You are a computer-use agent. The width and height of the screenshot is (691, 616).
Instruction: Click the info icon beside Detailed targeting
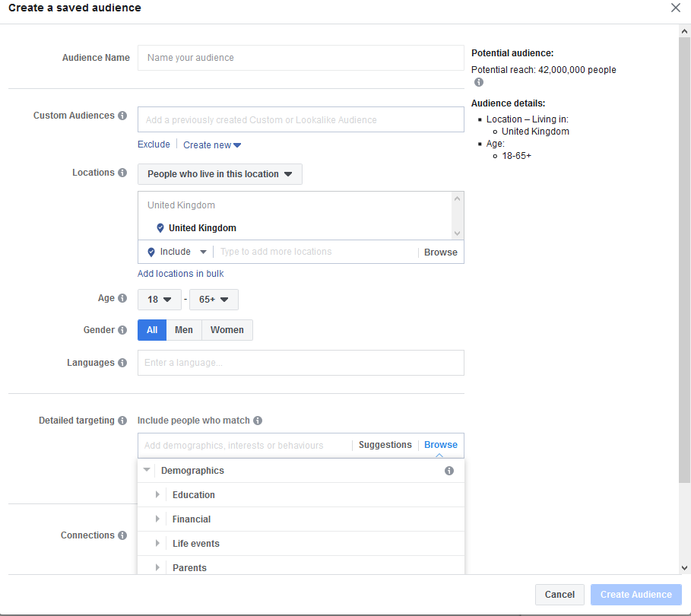(123, 421)
